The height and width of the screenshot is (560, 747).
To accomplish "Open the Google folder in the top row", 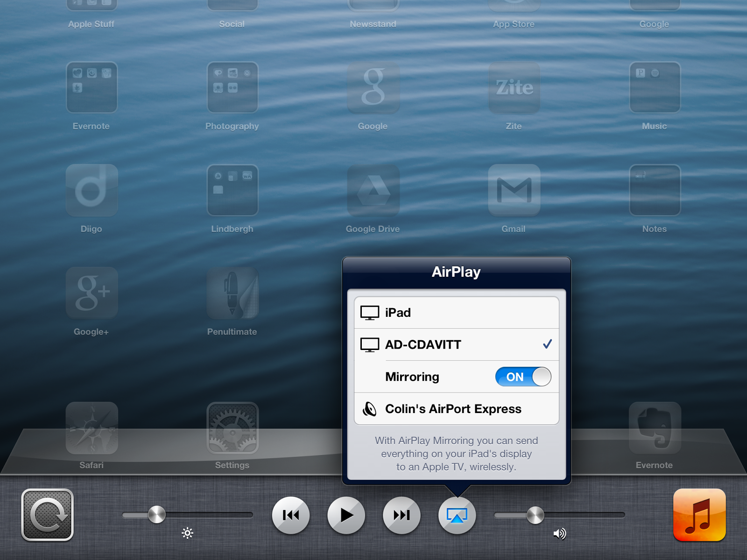I will [655, 5].
